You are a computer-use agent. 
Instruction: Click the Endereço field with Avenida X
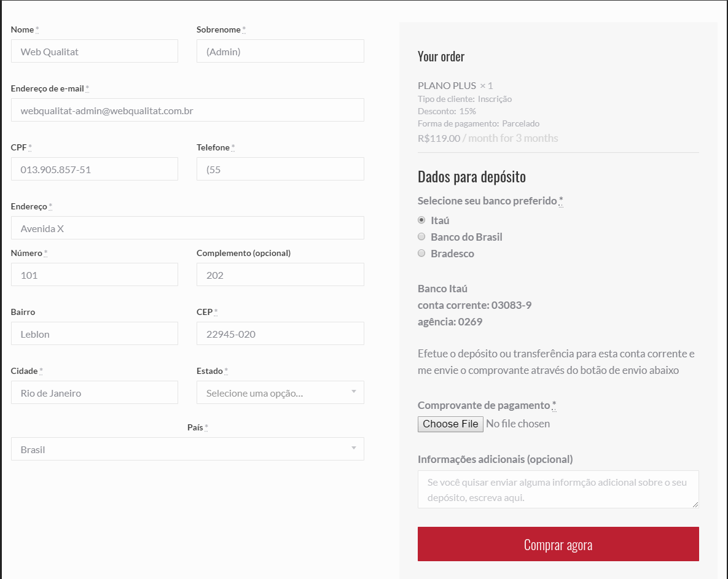187,228
